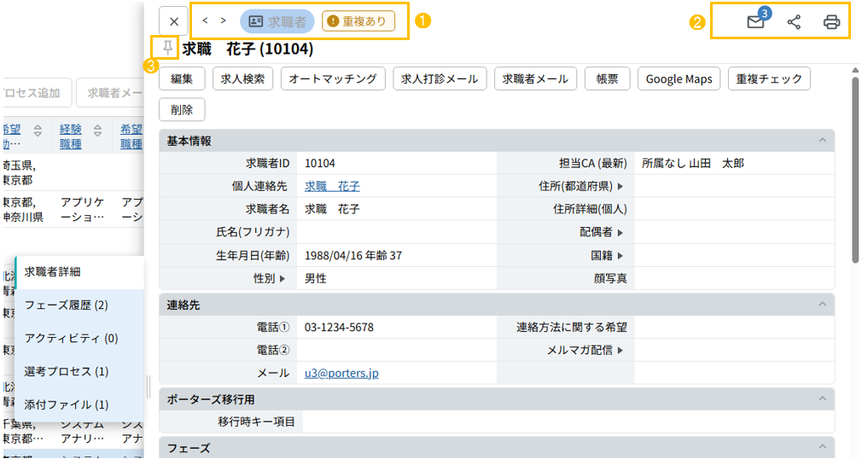Collapse the 基本情報 section

click(822, 140)
